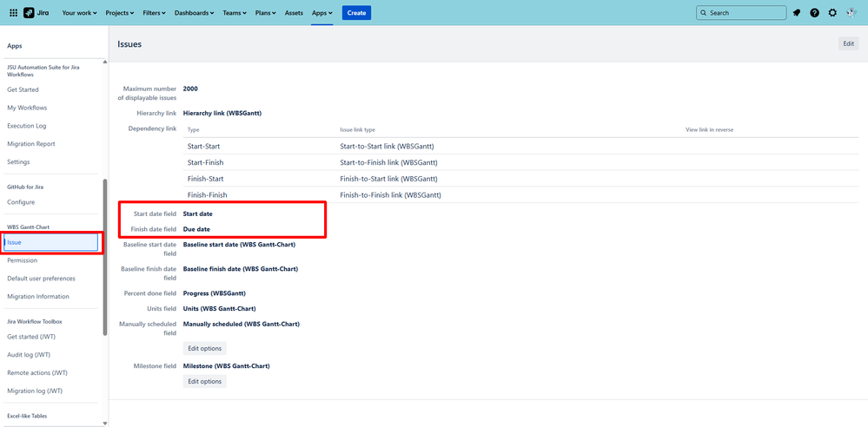Open Get started (JWT)
The image size is (868, 427).
[x=31, y=337]
